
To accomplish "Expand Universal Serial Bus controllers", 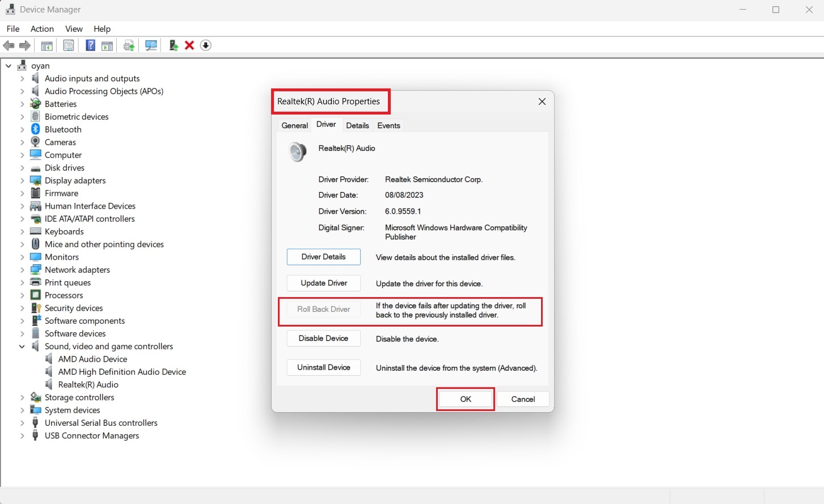I will 22,423.
